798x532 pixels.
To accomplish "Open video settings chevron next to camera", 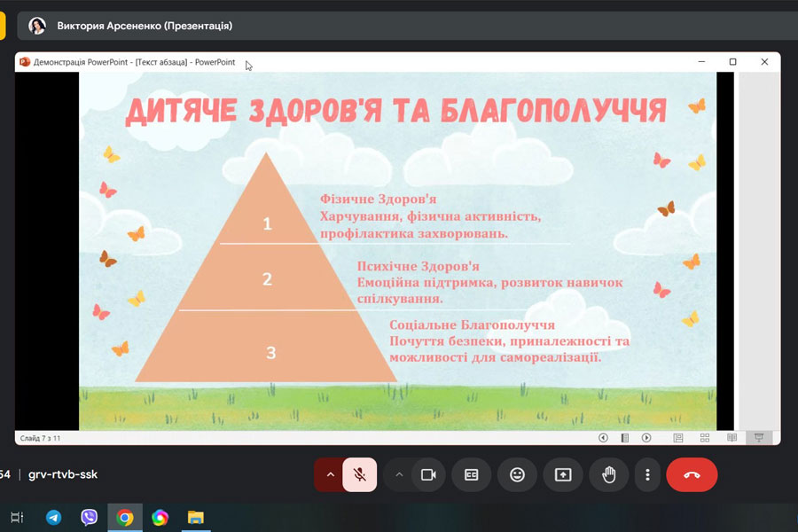I will click(400, 474).
